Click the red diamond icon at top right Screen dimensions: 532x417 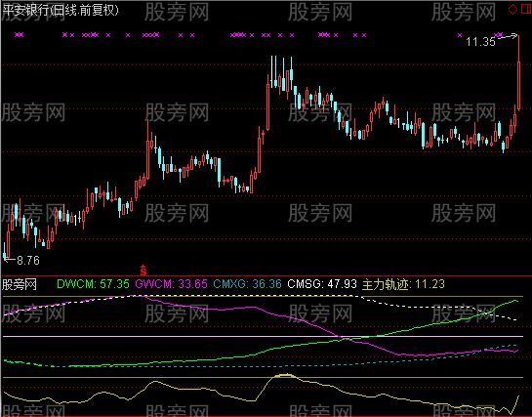(512, 9)
